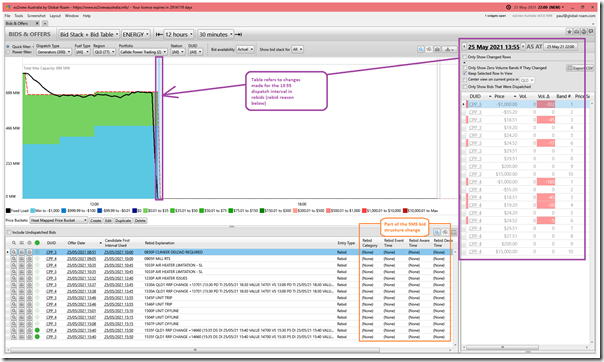Click target icon in CPP_3 08:51 rebid row
The width and height of the screenshot is (604, 362).
point(29,252)
